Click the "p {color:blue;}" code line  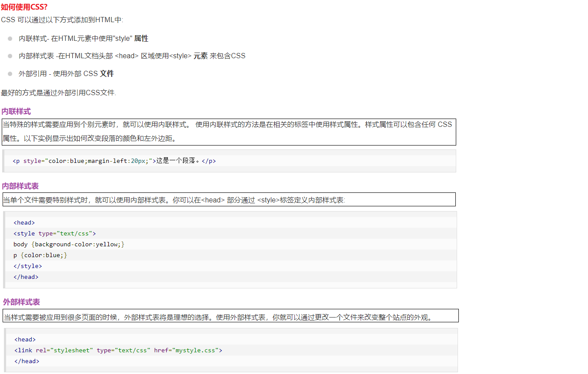click(x=40, y=255)
